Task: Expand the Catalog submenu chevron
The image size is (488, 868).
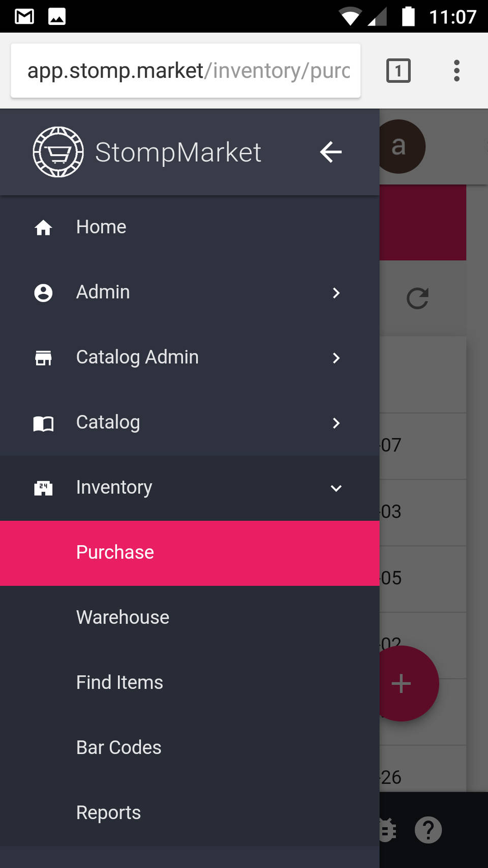Action: pos(336,423)
